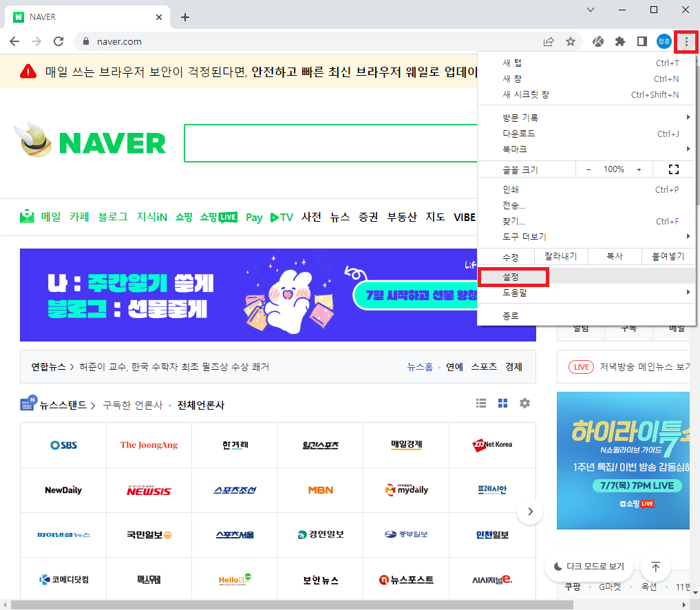The image size is (700, 610).
Task: Click 잘라내기 in the edit row
Action: click(x=561, y=256)
